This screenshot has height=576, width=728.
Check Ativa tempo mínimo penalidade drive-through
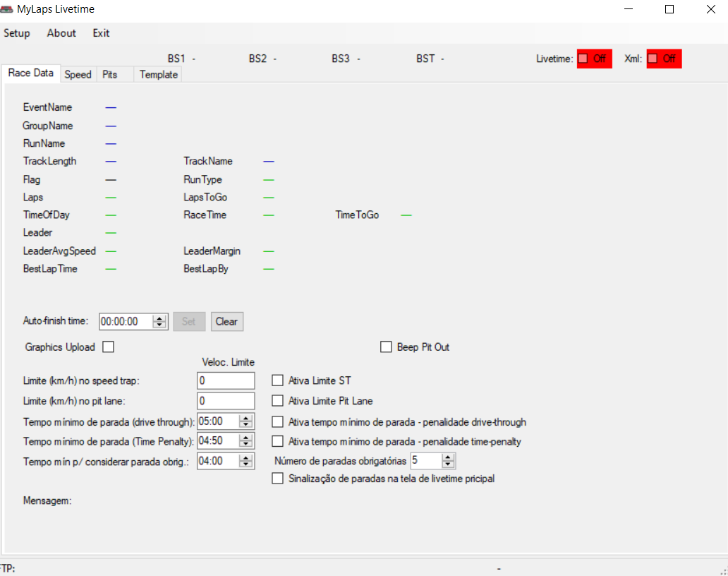click(277, 422)
